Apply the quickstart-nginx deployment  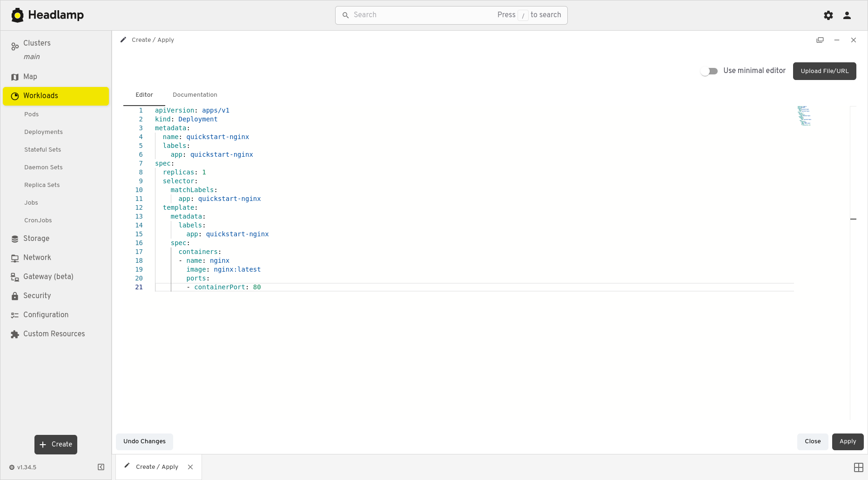(x=848, y=441)
